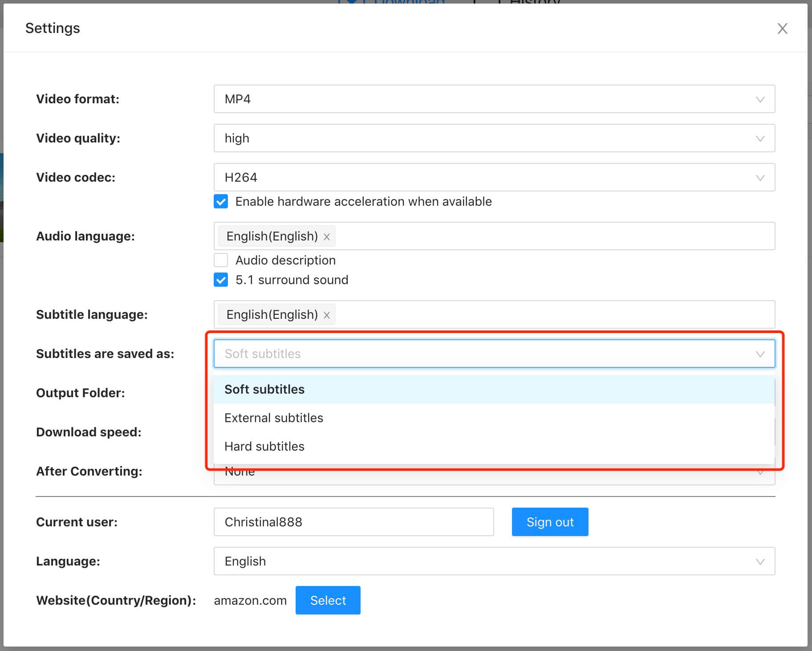812x651 pixels.
Task: Remove English tag from Subtitle language
Action: (x=326, y=315)
